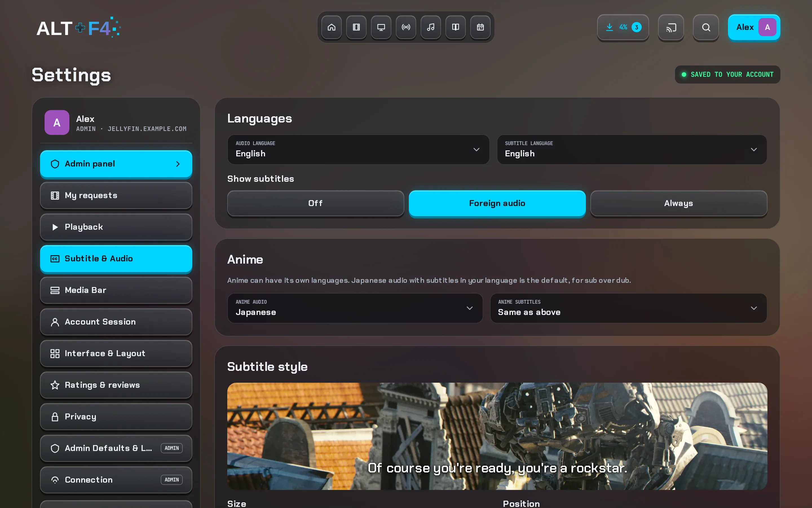Click the Cast to device icon

(671, 27)
